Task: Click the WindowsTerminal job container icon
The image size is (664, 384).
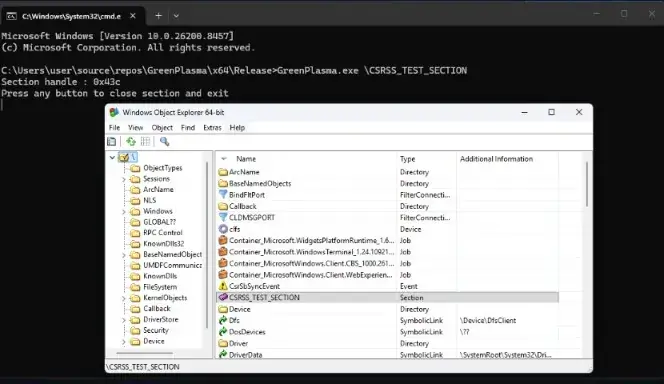Action: (223, 252)
